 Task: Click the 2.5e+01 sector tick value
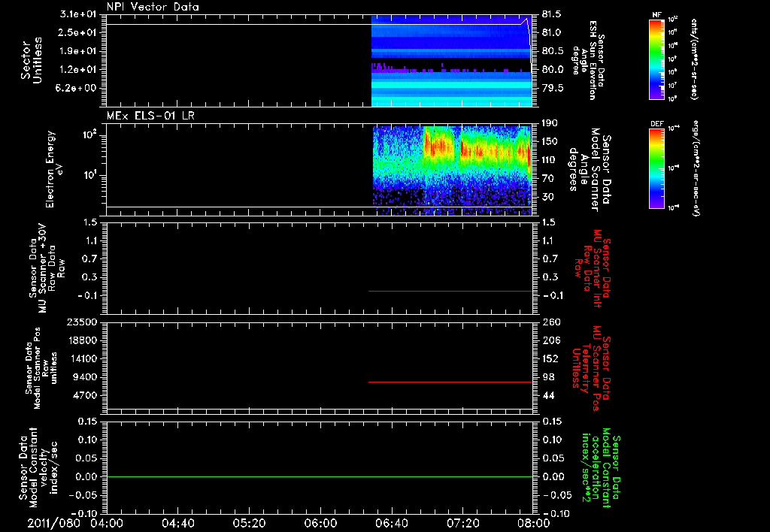coord(78,32)
